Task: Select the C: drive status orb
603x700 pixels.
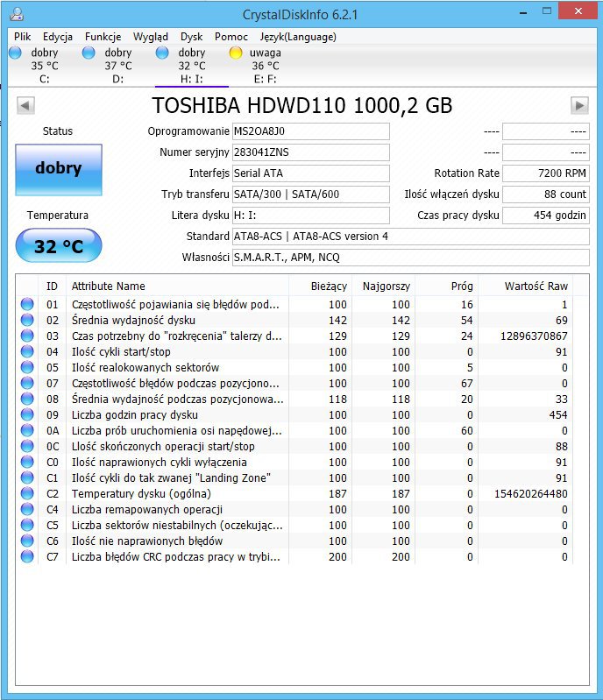Action: point(15,53)
